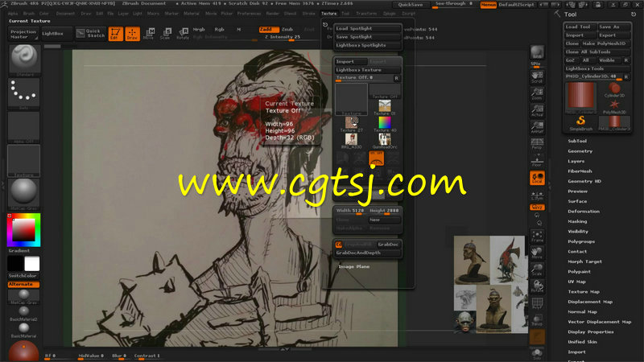This screenshot has width=644, height=362.
Task: Select the white secondary color swatch
Action: 31,264
